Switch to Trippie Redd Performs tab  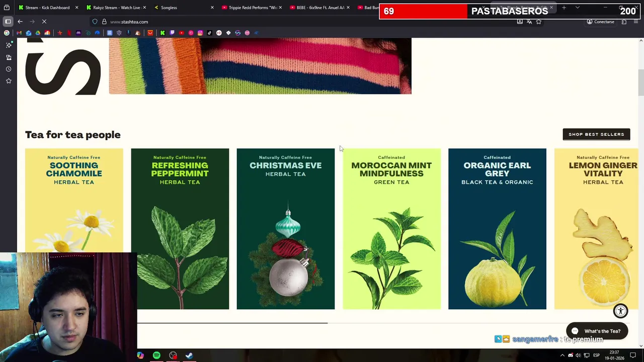pyautogui.click(x=252, y=8)
